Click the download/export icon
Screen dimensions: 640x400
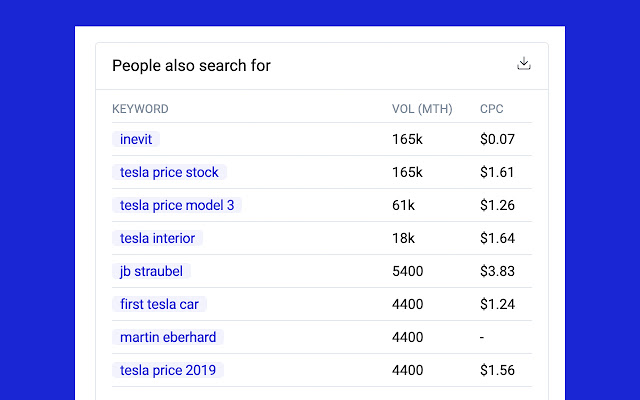tap(523, 64)
